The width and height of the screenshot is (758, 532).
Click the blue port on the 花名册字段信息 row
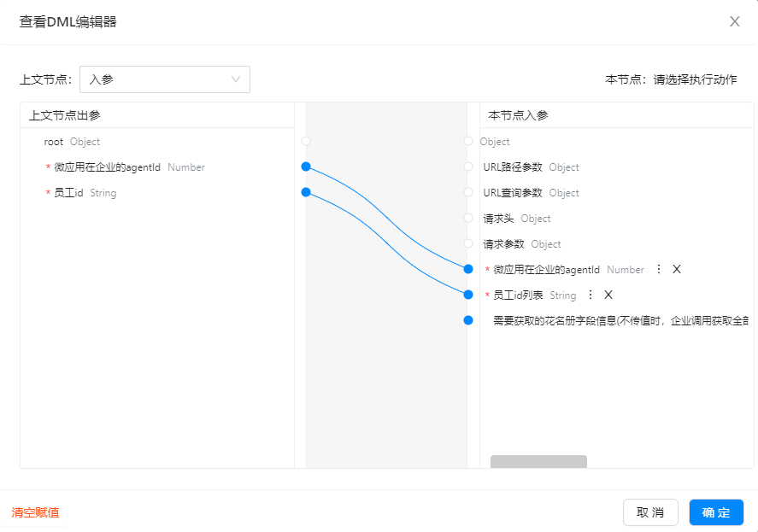click(467, 320)
